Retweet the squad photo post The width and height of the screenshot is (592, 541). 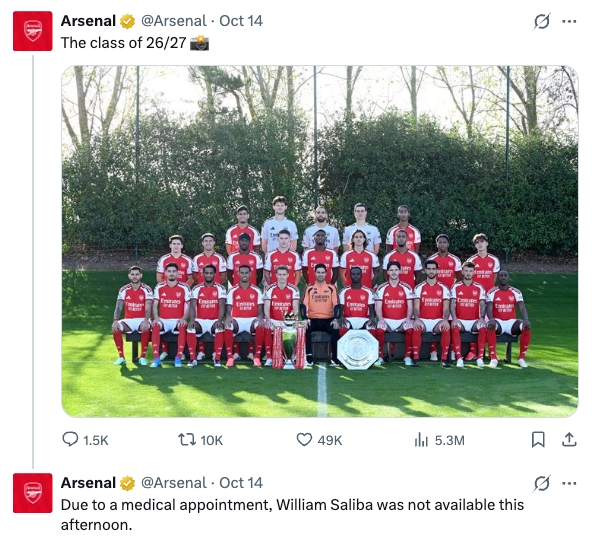click(200, 440)
